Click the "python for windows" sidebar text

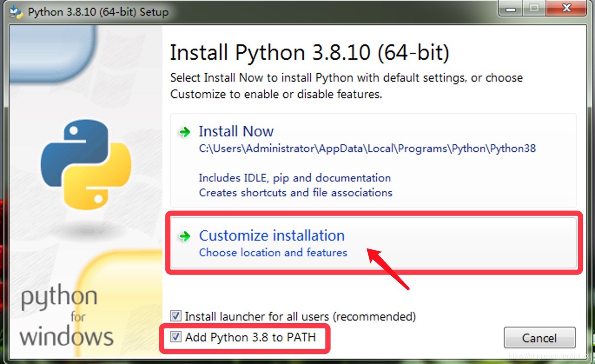pos(66,316)
